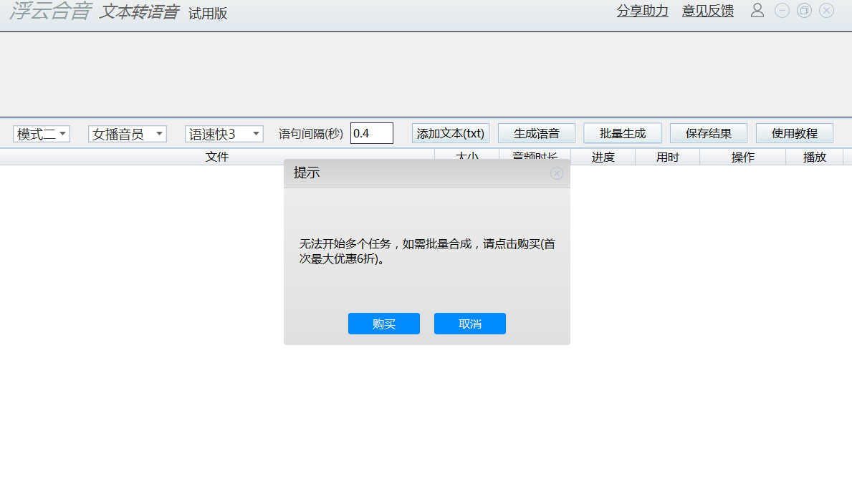Click 购买 to purchase in the dialog
This screenshot has height=504, width=852.
383,323
